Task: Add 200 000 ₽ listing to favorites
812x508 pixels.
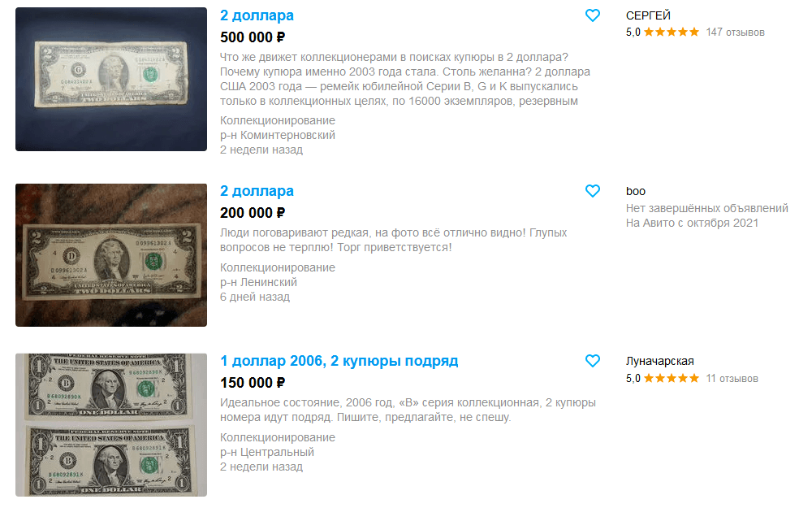Action: [x=593, y=191]
